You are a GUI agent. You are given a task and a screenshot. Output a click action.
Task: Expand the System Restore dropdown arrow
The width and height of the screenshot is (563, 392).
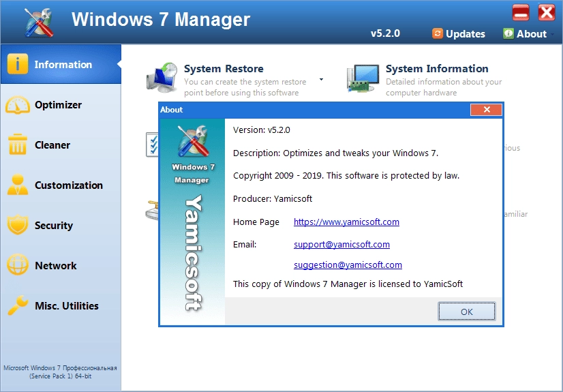pos(321,79)
